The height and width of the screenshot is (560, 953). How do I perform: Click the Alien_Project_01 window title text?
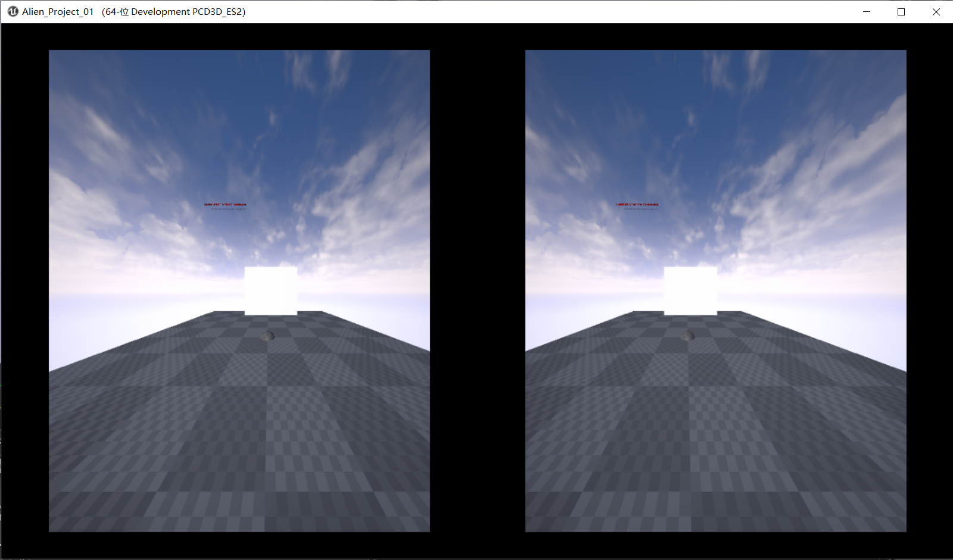[x=133, y=11]
